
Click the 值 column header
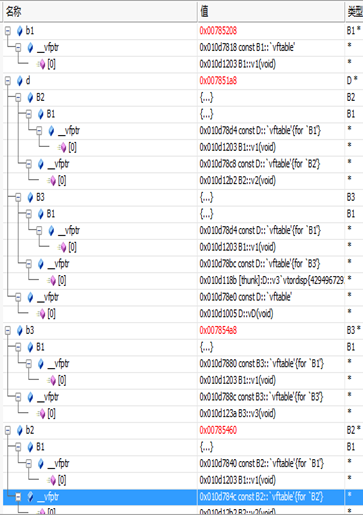tap(271, 12)
